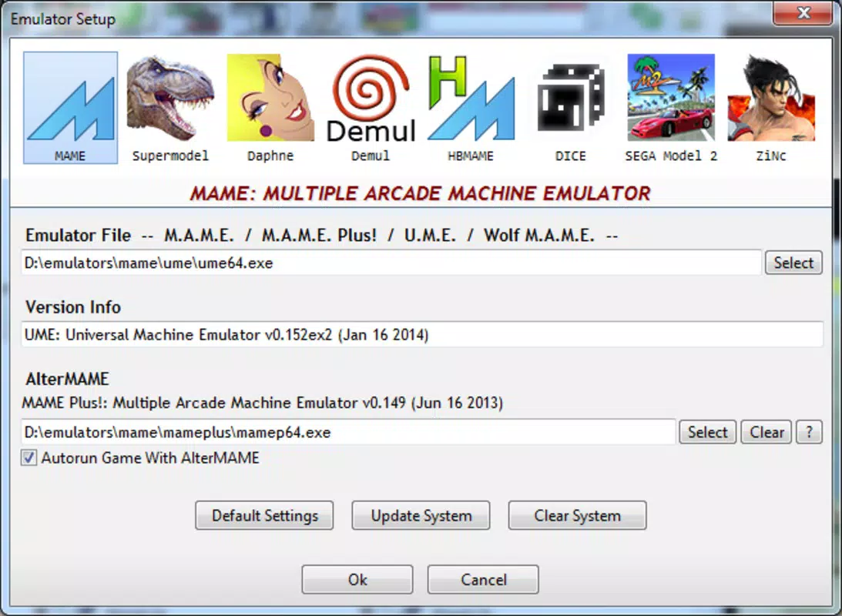Click the AlterMAME section label
This screenshot has width=842, height=616.
(67, 379)
